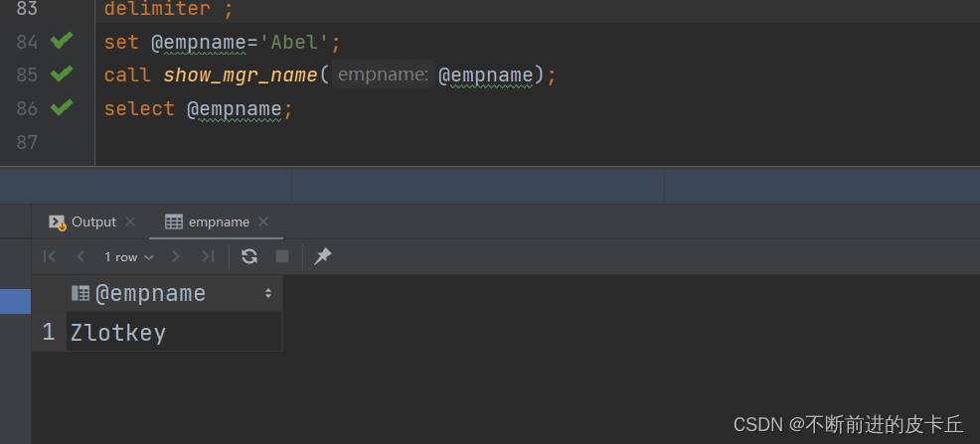Open the '1 row' page size dropdown
980x444 pixels.
tap(128, 257)
